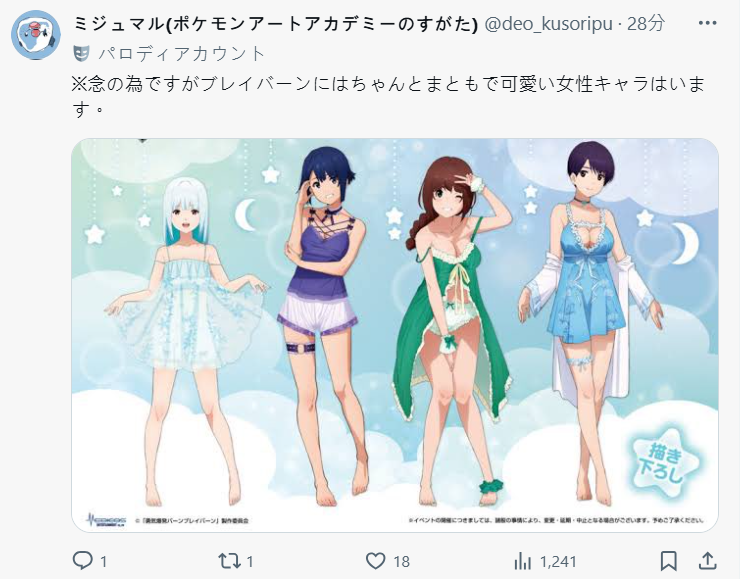746x579 pixels.
Task: Click the reply count number 1
Action: tap(103, 562)
